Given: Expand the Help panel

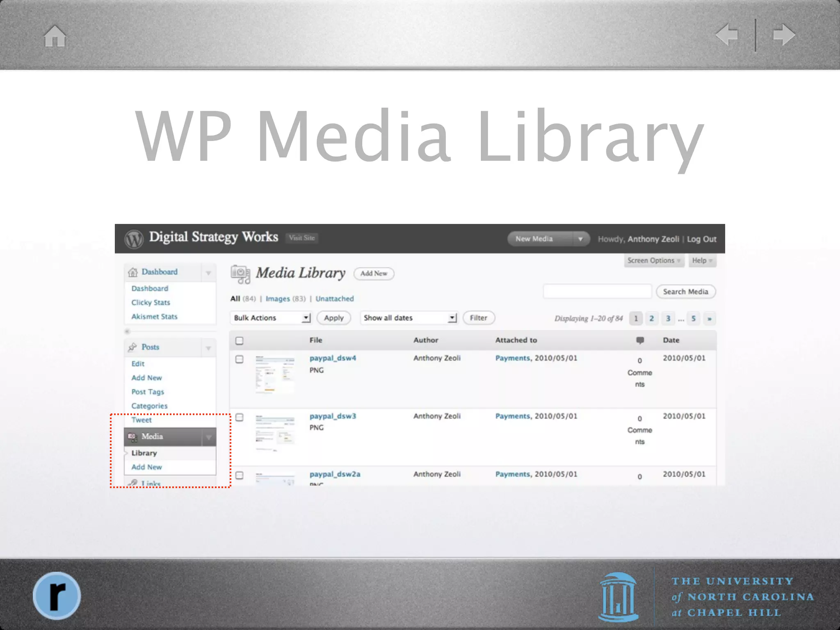Looking at the screenshot, I should pyautogui.click(x=702, y=260).
